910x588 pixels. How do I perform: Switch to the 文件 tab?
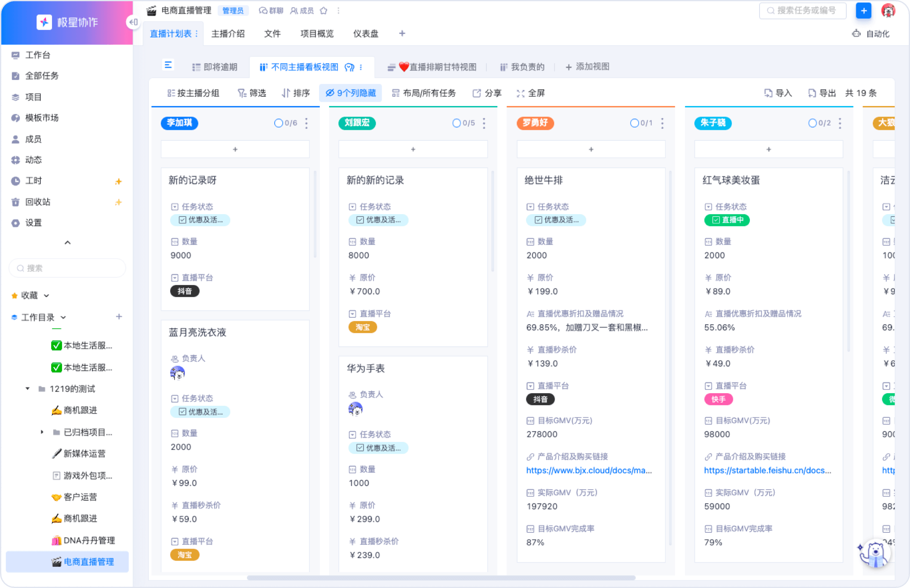click(x=272, y=34)
